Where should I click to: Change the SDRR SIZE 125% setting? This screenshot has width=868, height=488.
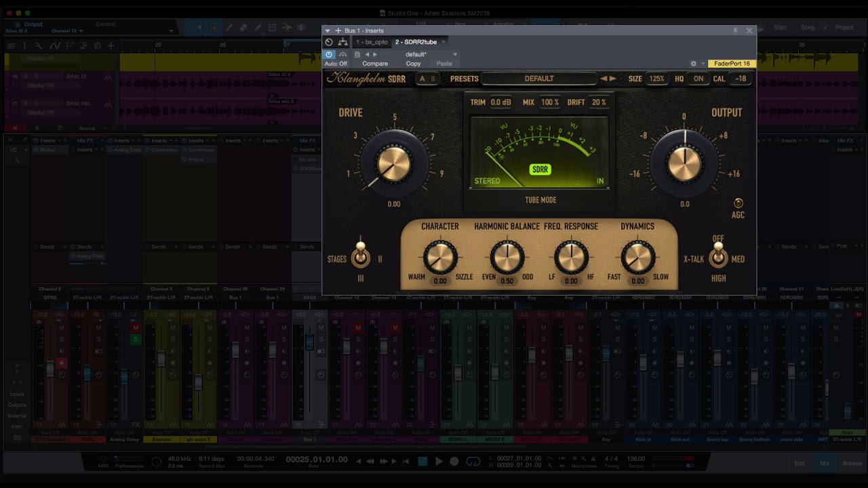pyautogui.click(x=656, y=79)
